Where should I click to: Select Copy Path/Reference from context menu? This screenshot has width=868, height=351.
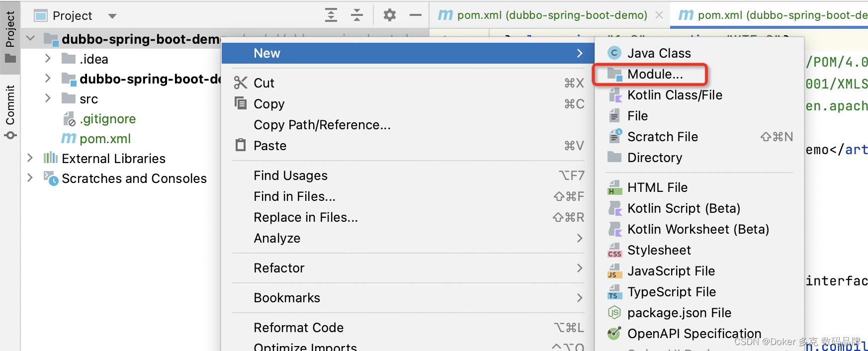pyautogui.click(x=322, y=124)
